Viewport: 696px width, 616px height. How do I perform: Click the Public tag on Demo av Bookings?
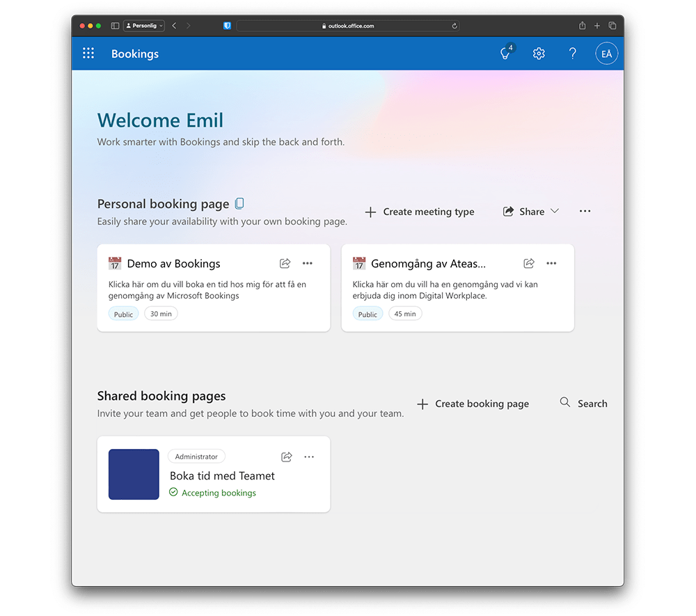(x=123, y=314)
